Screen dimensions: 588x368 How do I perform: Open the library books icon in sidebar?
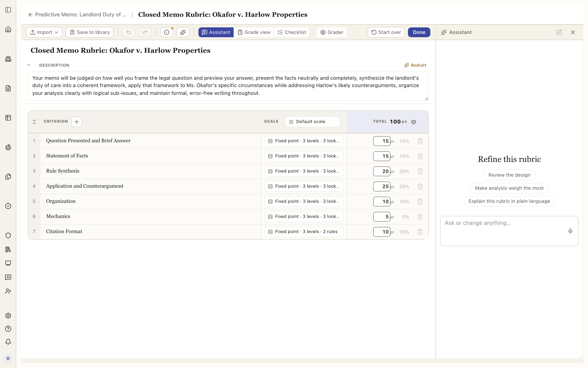coord(8,249)
